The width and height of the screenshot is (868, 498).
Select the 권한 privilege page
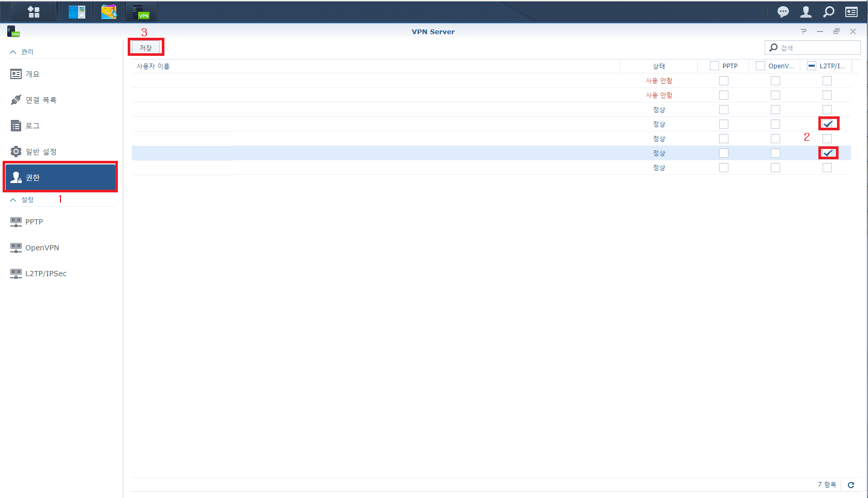tap(60, 177)
